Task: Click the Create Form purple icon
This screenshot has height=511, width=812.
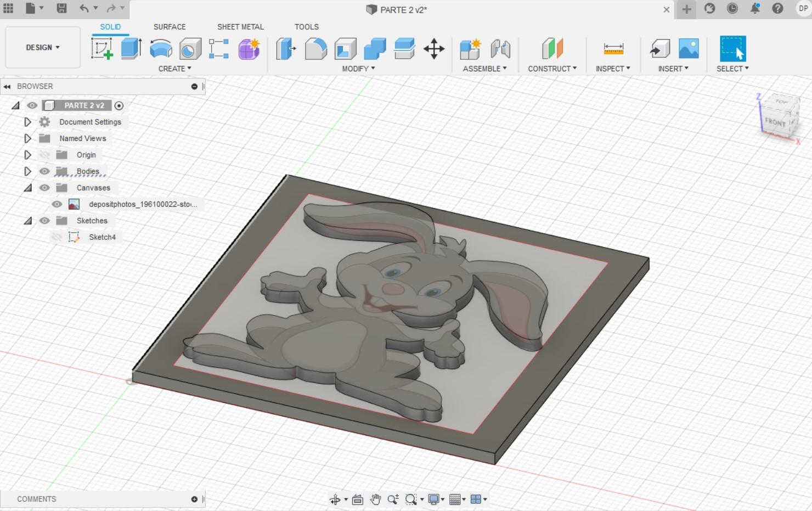Action: 249,48
